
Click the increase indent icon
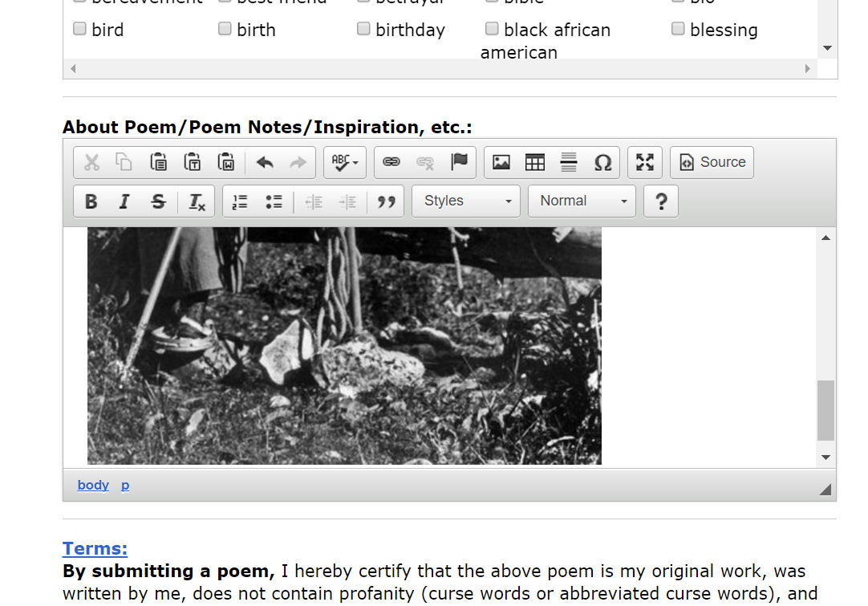click(347, 201)
